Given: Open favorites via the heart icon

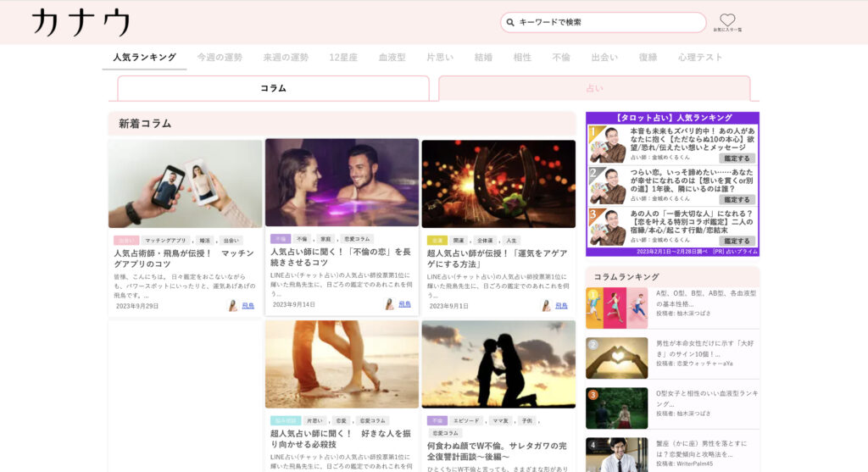Looking at the screenshot, I should [727, 19].
